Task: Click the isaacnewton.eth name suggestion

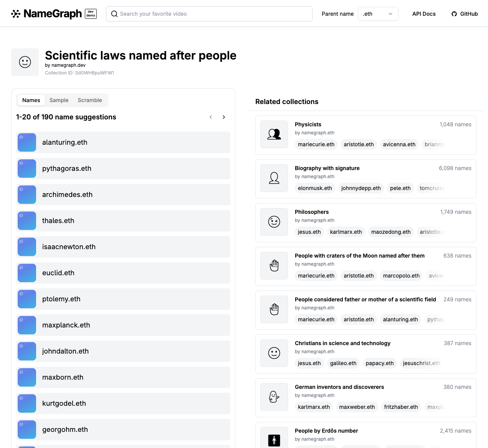Action: click(124, 247)
